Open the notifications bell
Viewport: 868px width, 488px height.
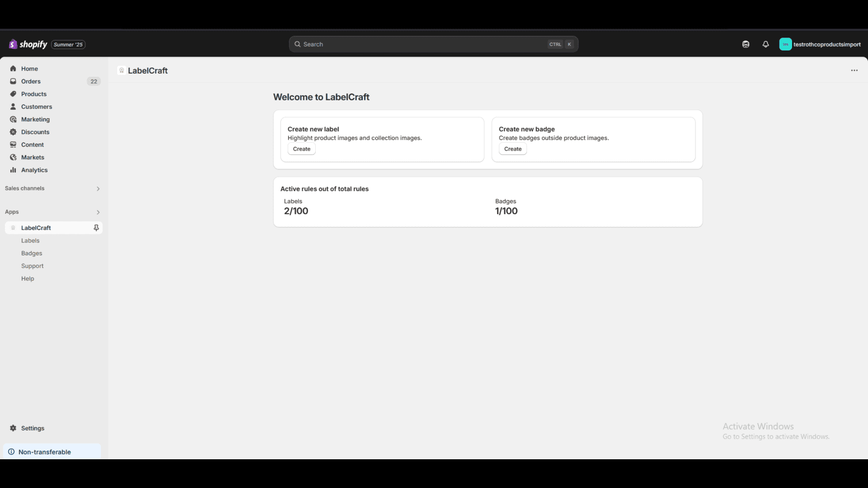point(765,44)
